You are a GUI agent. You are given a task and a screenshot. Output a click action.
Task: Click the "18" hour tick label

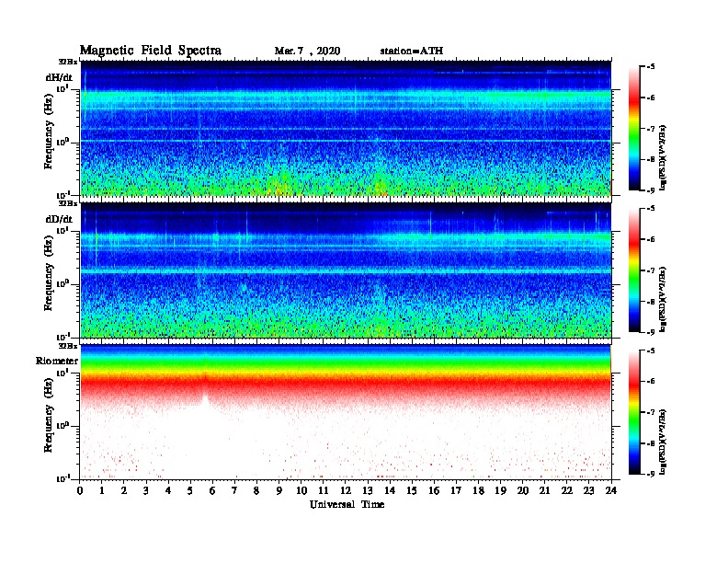[478, 491]
